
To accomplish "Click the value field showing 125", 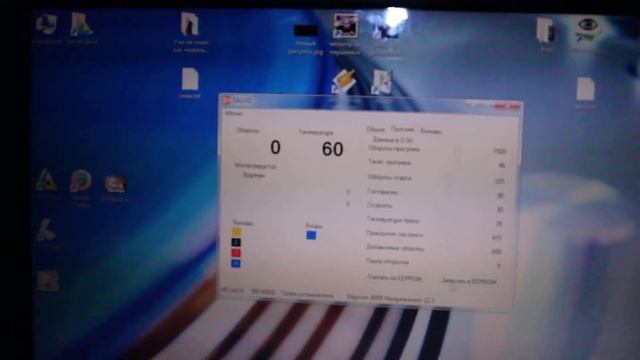I will 500,181.
